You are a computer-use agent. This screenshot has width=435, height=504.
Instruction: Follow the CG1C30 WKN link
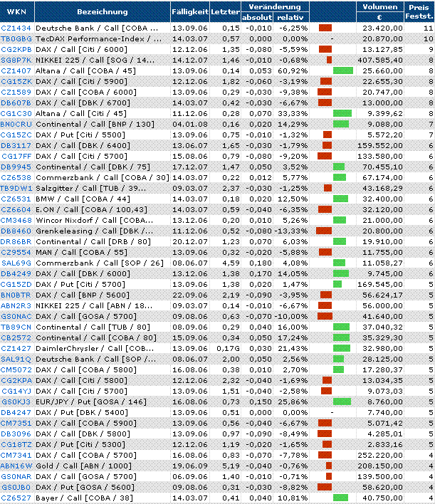click(16, 113)
